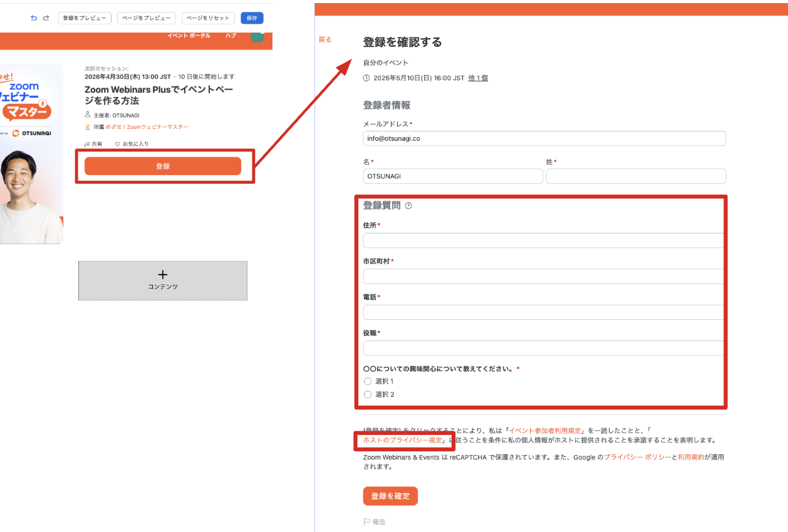
Task: Open the イベント ポータル menu item
Action: (x=189, y=36)
